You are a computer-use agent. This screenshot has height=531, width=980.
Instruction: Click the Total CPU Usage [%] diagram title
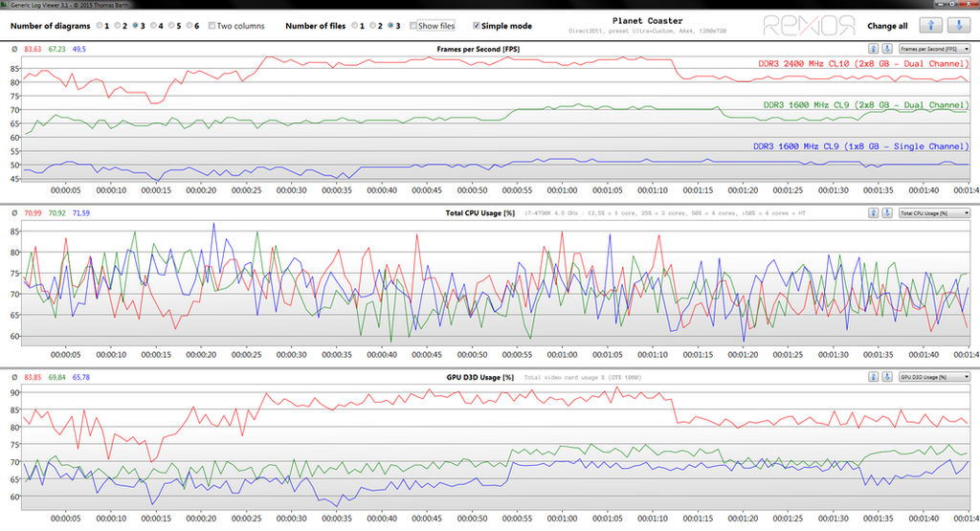click(480, 213)
